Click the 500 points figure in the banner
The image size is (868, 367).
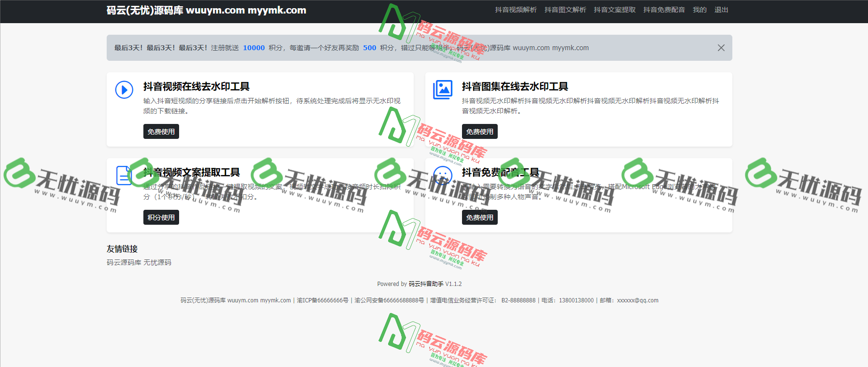(x=370, y=48)
